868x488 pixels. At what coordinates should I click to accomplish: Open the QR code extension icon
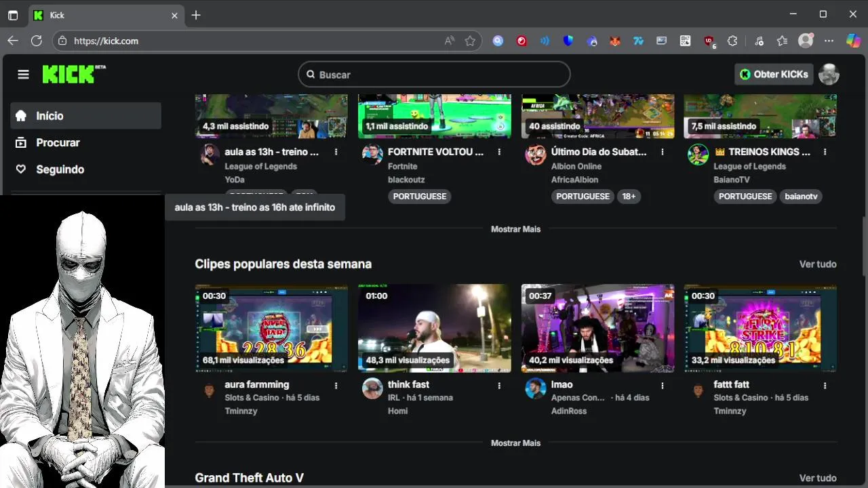(x=686, y=41)
